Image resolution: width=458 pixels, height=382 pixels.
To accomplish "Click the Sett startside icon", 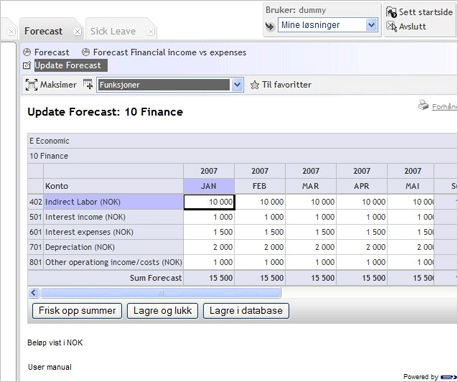I will [x=391, y=12].
